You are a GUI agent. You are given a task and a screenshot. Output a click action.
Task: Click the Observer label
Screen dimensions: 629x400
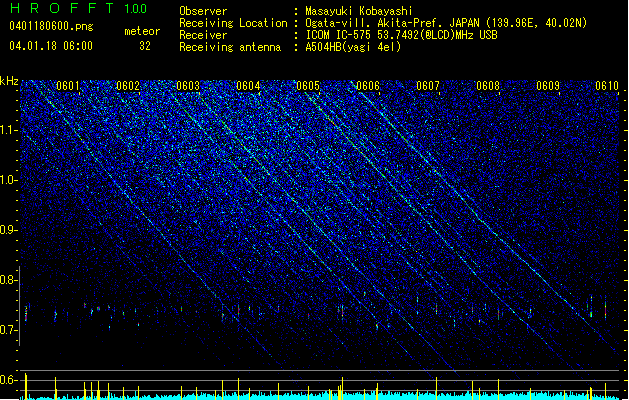[203, 11]
